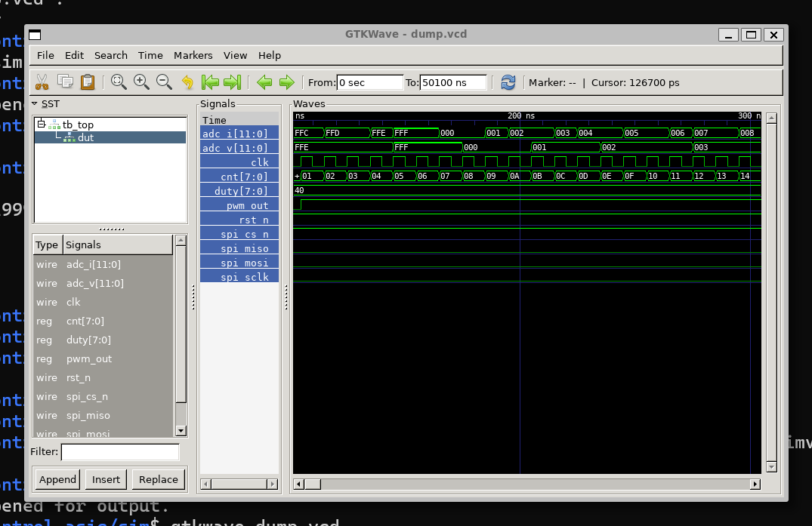Click the Filter text field

coord(120,452)
